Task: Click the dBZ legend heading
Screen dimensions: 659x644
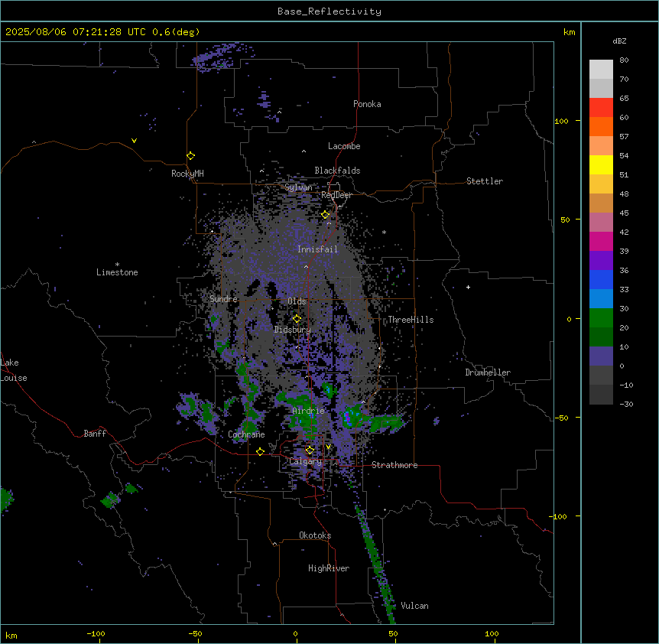Action: (x=619, y=41)
